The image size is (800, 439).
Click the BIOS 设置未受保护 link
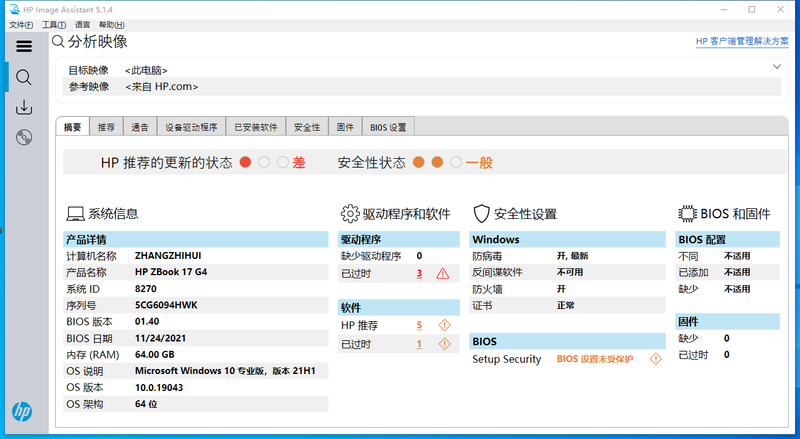point(598,359)
